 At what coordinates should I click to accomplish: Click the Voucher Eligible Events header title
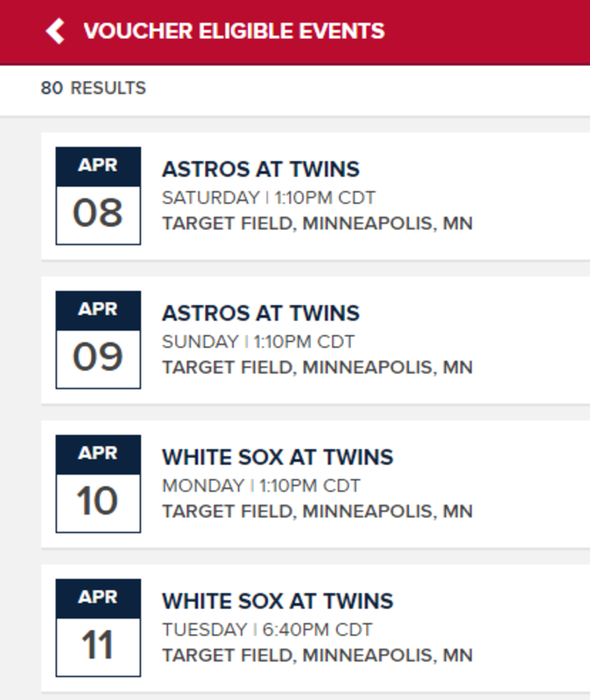(x=234, y=31)
